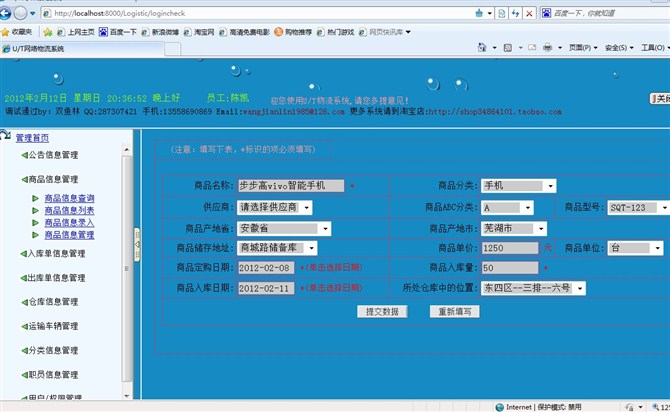Image resolution: width=670 pixels, height=412 pixels.
Task: Open the 所处仓库中的位置 dropdown
Action: click(x=533, y=288)
